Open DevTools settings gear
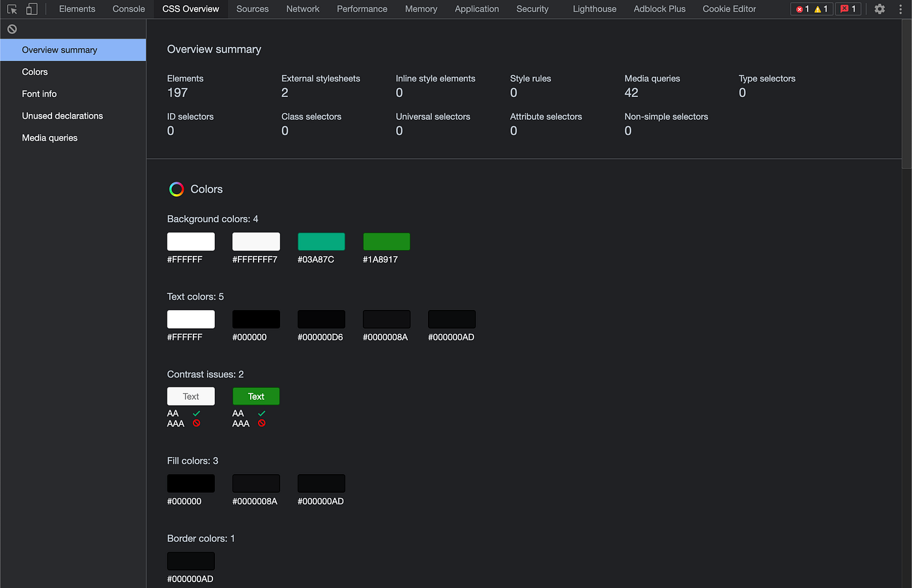This screenshot has width=912, height=588. pyautogui.click(x=879, y=9)
